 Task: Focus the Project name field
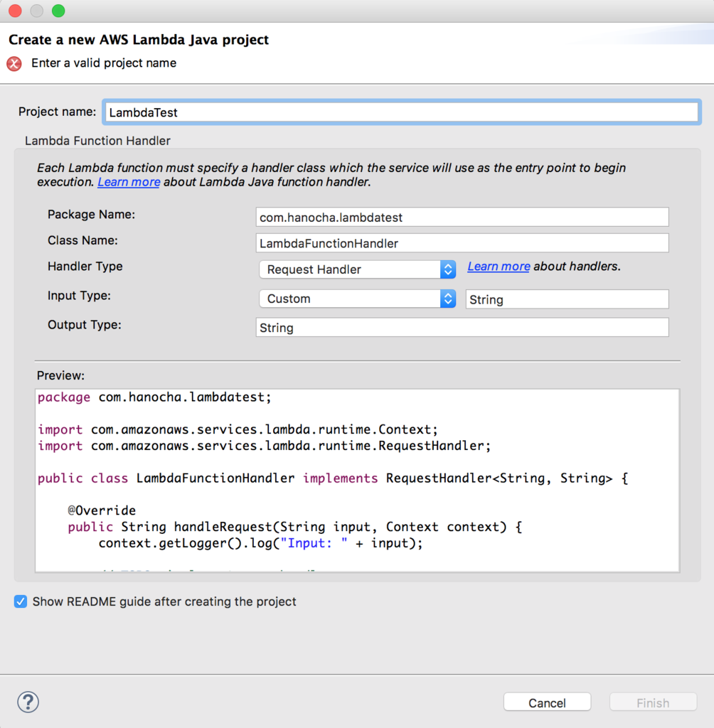point(402,112)
